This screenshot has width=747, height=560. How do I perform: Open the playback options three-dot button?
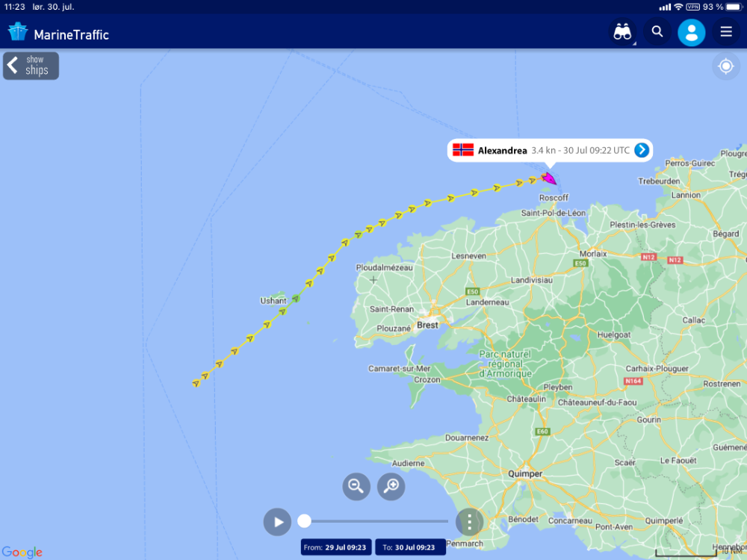point(469,522)
